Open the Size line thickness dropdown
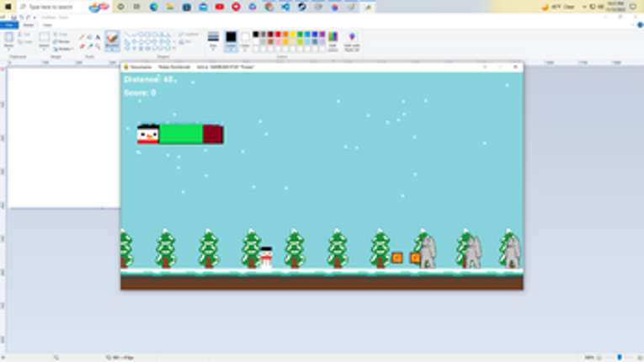The height and width of the screenshot is (362, 644). point(213,41)
